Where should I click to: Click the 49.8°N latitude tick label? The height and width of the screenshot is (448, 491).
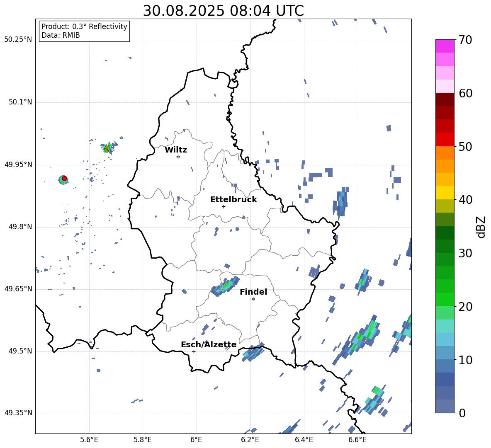pyautogui.click(x=20, y=227)
